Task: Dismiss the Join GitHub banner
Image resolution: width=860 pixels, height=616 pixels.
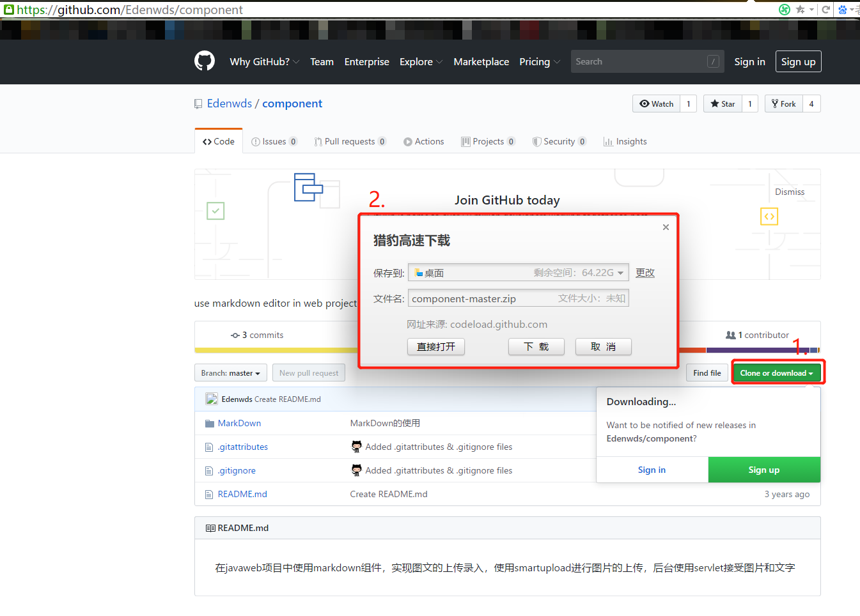Action: [x=790, y=192]
